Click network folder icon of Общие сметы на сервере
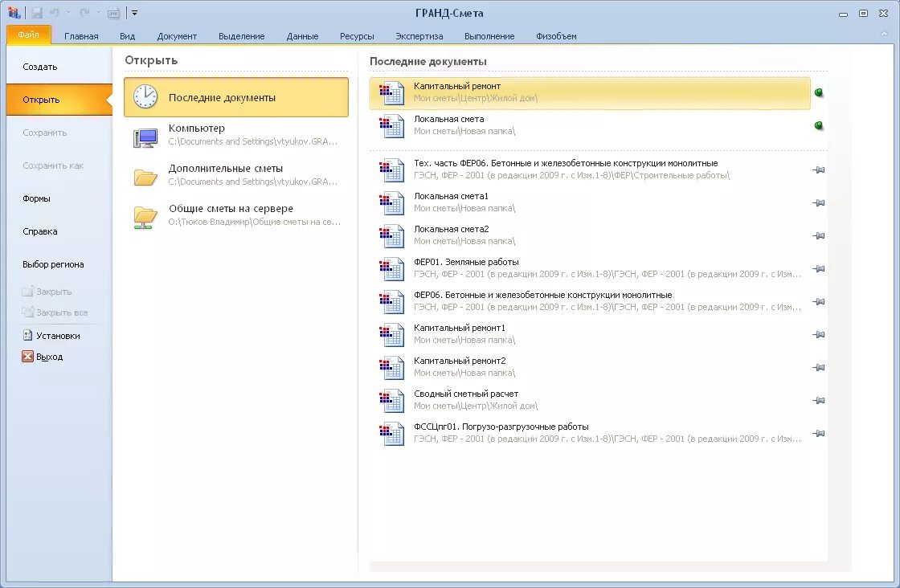The width and height of the screenshot is (900, 588). [x=145, y=218]
